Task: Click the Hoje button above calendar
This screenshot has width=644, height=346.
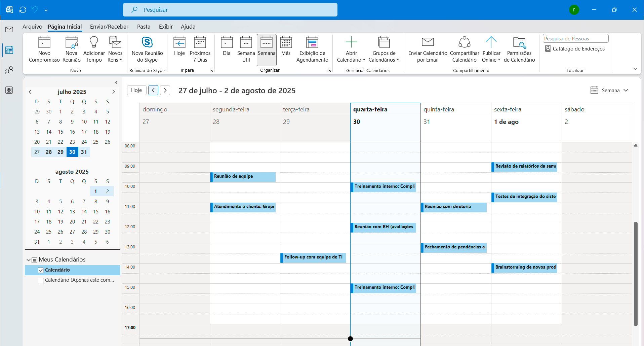Action: tap(136, 90)
